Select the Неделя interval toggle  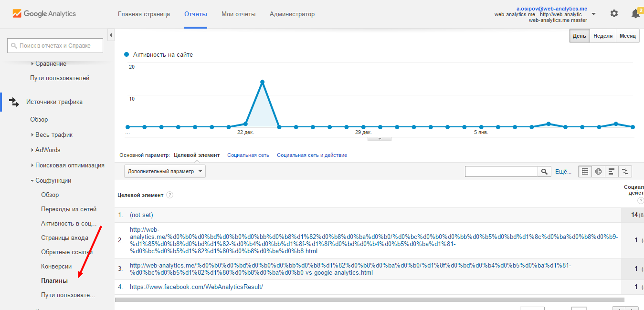[603, 36]
